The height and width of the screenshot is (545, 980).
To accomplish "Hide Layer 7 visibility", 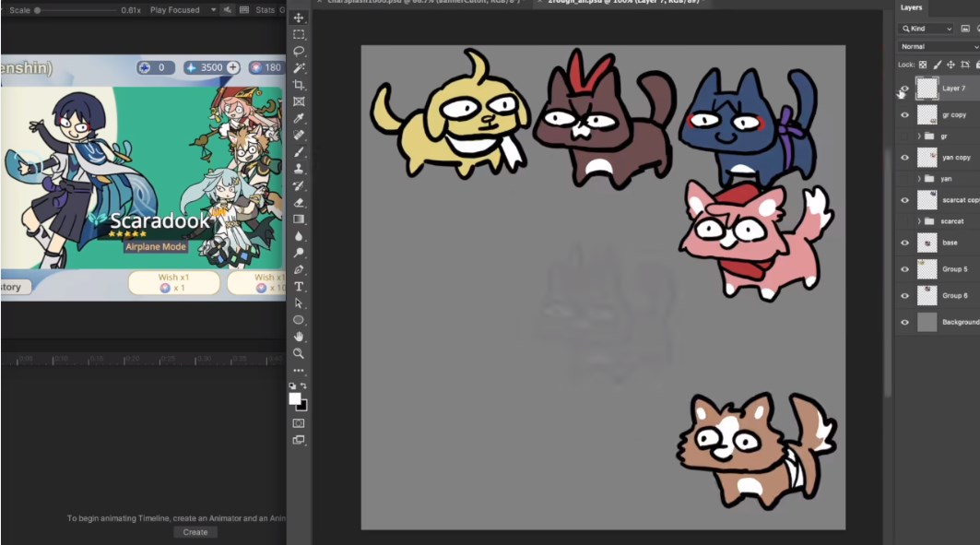I will pyautogui.click(x=904, y=89).
